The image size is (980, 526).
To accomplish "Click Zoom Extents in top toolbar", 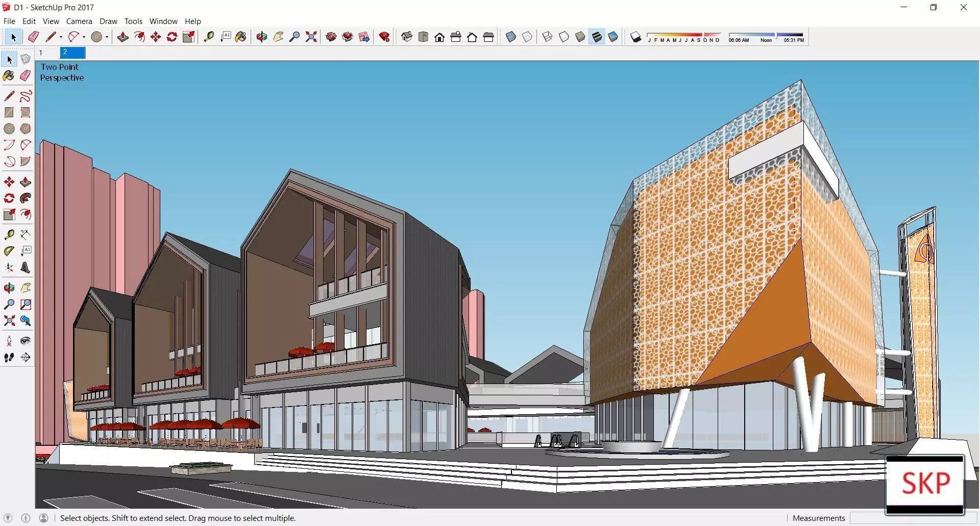I will pyautogui.click(x=311, y=37).
